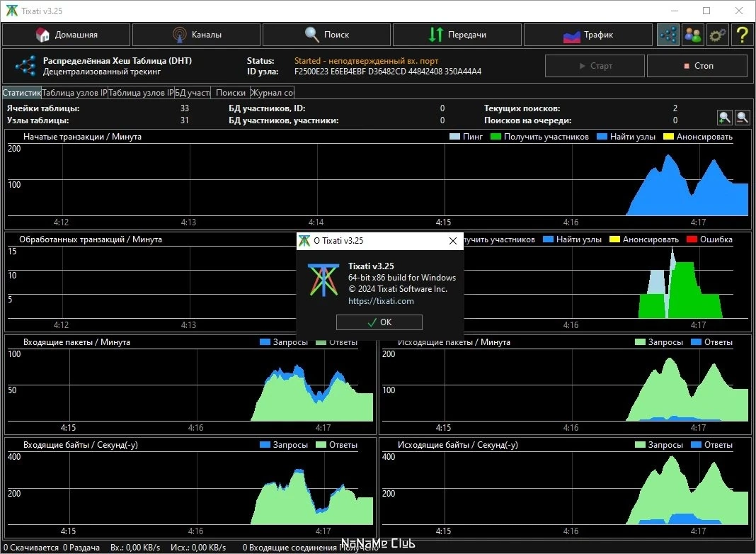Confirm the About dialog with OK

tap(379, 322)
